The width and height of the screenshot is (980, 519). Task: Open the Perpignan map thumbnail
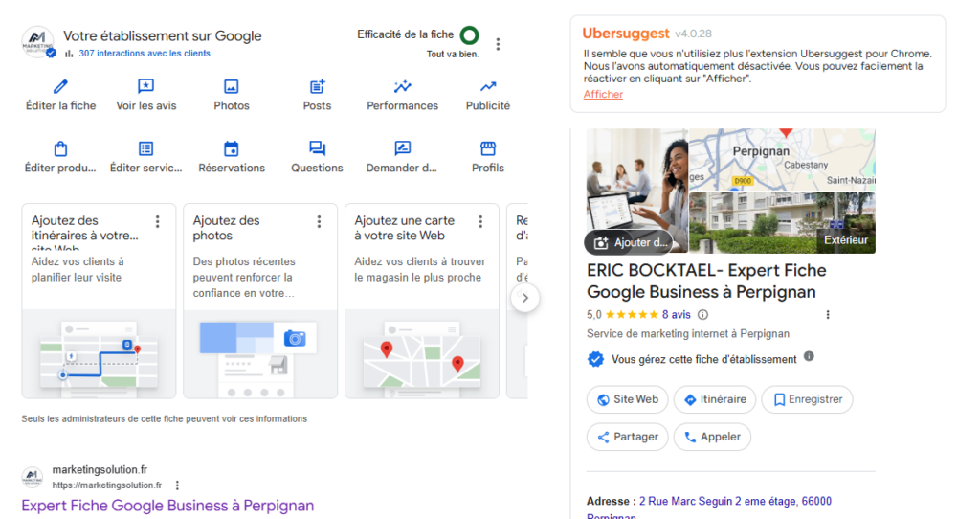tap(783, 160)
